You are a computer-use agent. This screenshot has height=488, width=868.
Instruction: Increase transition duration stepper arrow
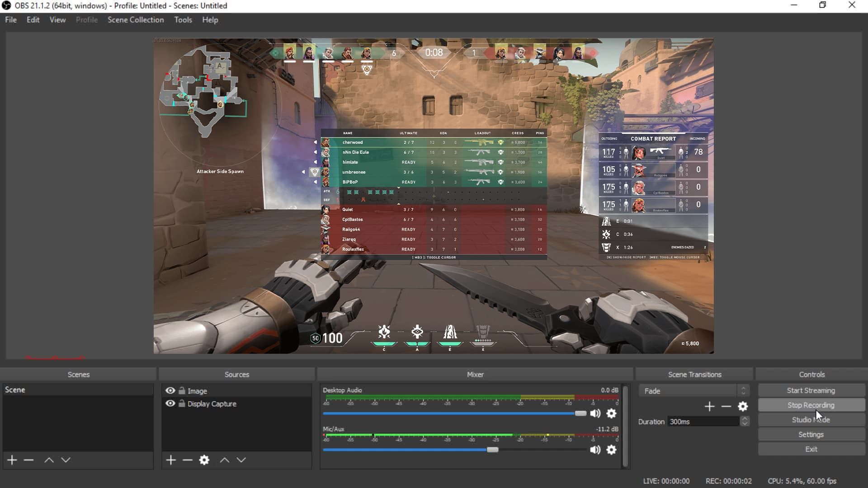pos(745,419)
